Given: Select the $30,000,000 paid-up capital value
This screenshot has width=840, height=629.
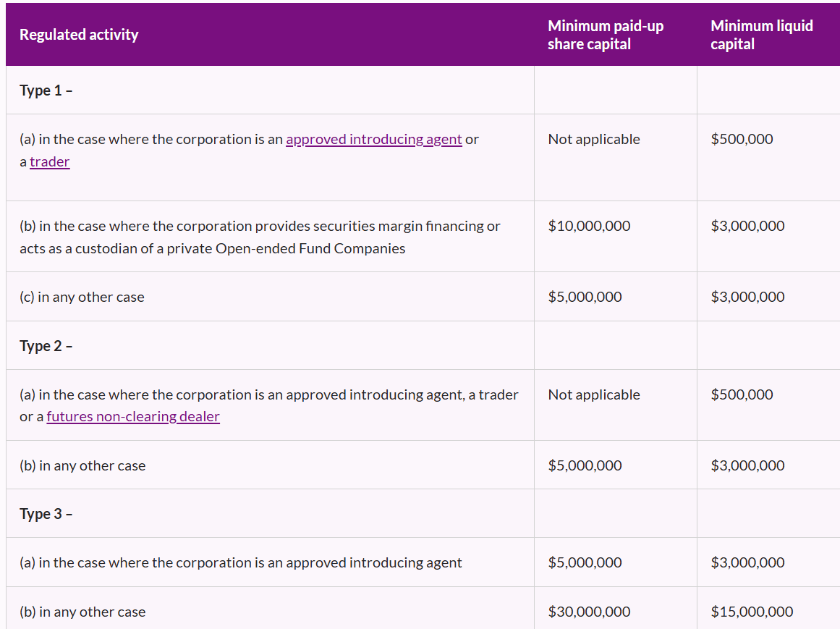Looking at the screenshot, I should tap(589, 612).
